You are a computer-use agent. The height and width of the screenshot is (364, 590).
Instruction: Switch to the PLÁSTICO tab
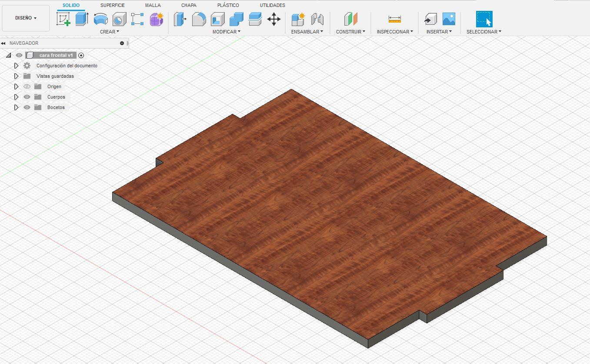[x=228, y=5]
